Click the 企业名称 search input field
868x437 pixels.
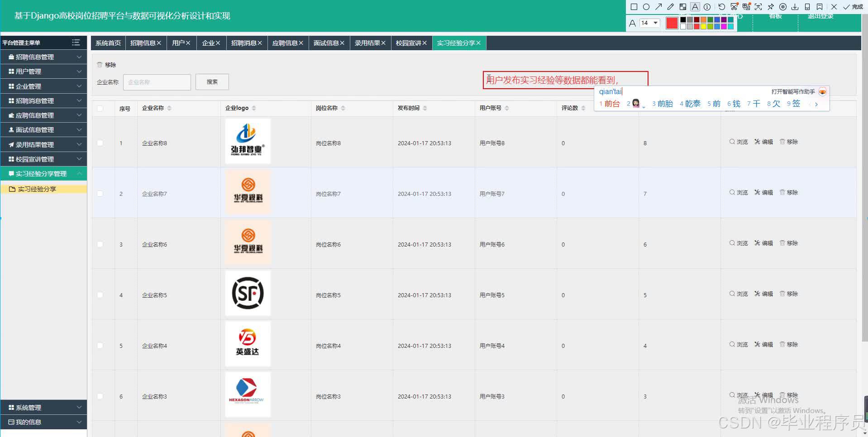click(x=157, y=82)
